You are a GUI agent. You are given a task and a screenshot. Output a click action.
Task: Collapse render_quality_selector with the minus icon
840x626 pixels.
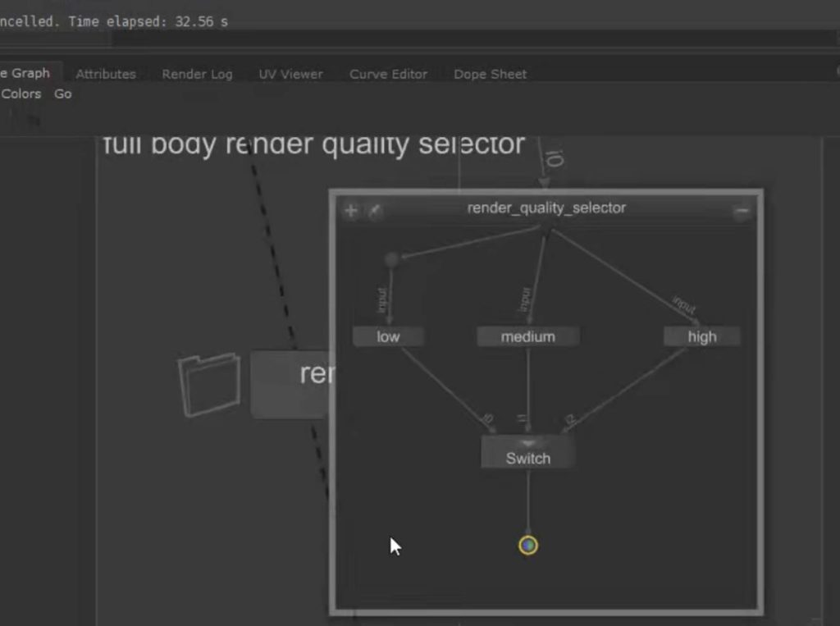742,212
